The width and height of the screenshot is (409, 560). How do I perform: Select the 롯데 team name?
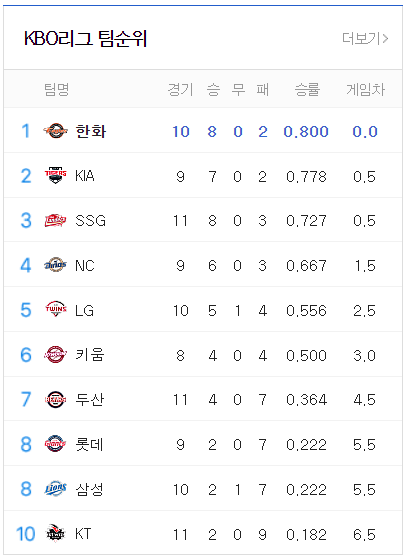pos(89,444)
